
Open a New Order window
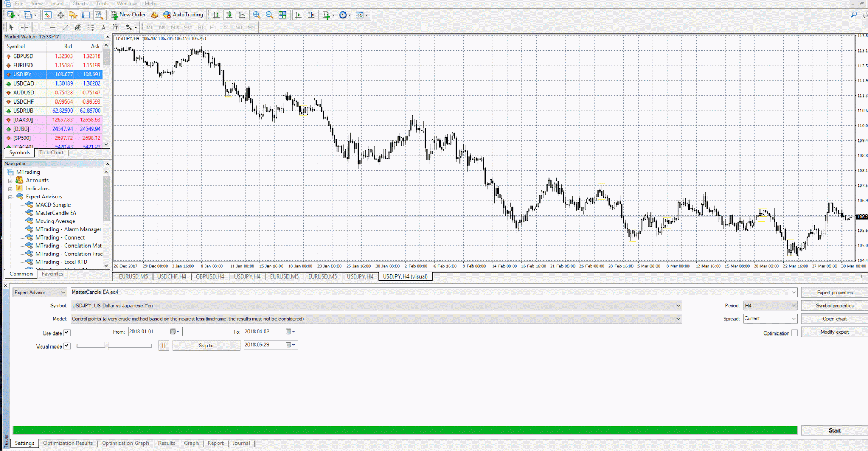pyautogui.click(x=128, y=15)
